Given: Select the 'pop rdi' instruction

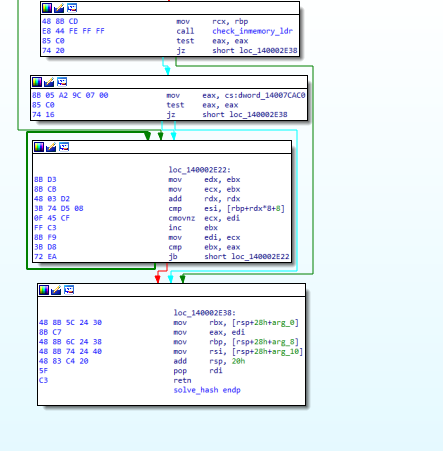Looking at the screenshot, I should pos(198,371).
